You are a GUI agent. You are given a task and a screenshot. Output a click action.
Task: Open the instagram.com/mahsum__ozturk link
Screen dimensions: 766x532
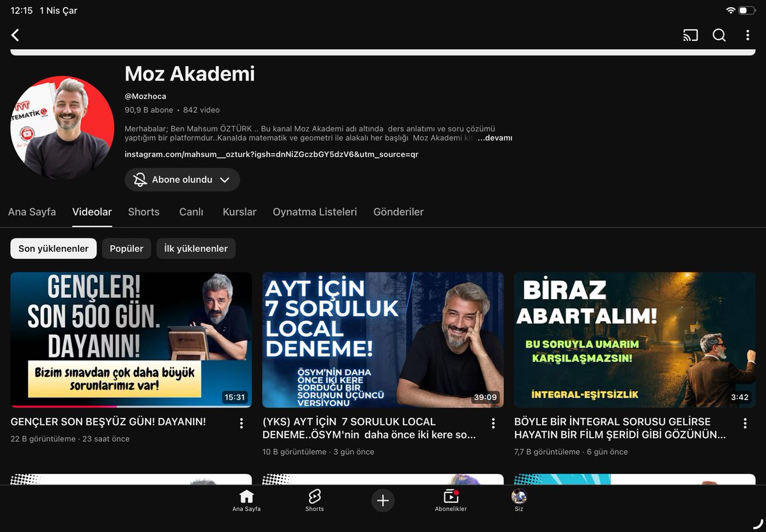pos(271,154)
